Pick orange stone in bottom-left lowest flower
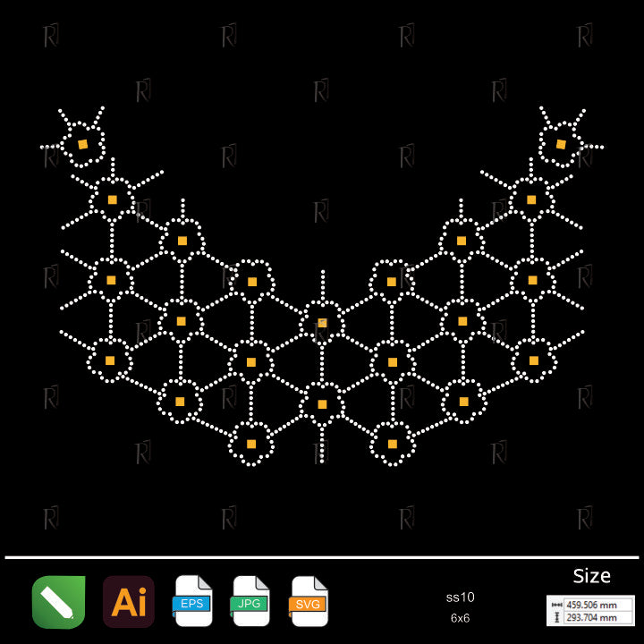 pyautogui.click(x=251, y=444)
